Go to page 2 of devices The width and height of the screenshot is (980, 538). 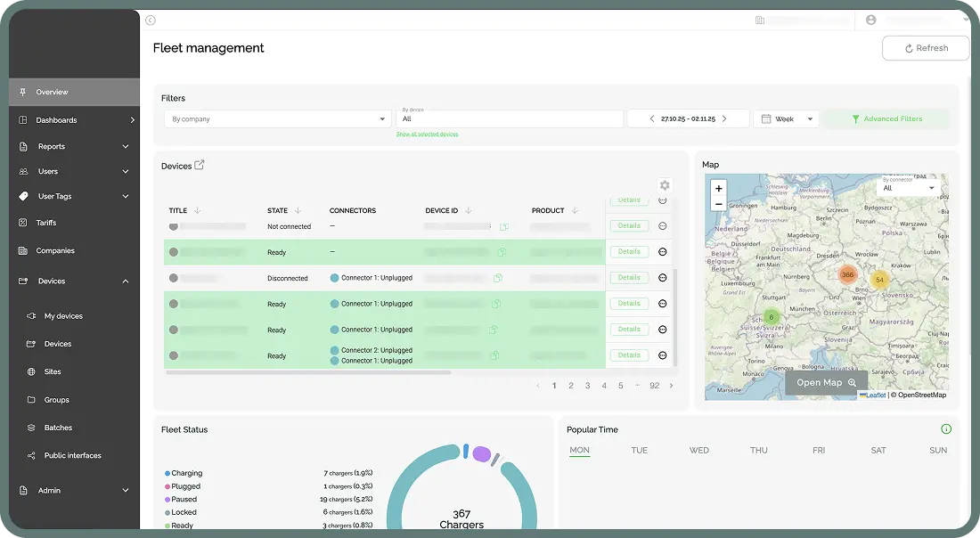coord(570,386)
